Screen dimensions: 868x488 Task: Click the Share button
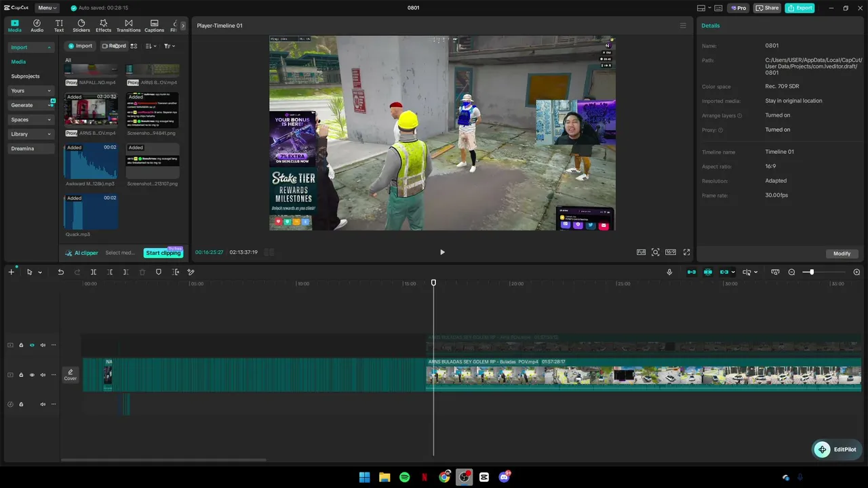(767, 8)
